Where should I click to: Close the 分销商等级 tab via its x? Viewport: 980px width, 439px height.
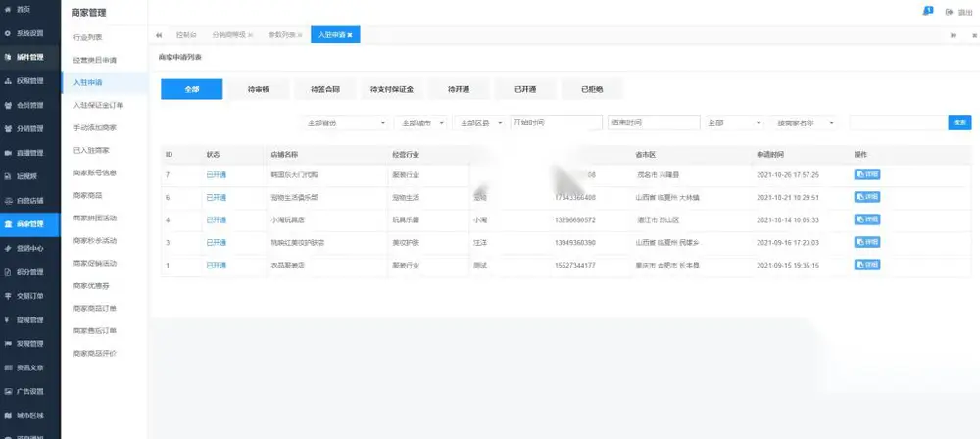click(251, 35)
